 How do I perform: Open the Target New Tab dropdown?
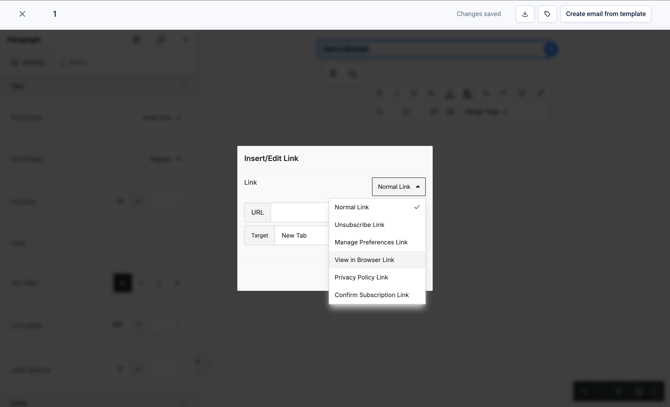302,235
